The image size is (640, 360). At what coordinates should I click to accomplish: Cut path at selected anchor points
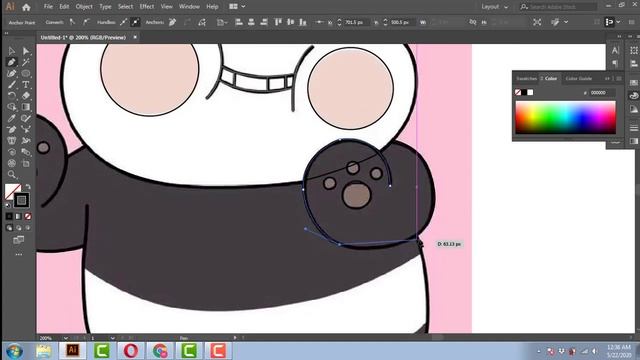[202, 22]
